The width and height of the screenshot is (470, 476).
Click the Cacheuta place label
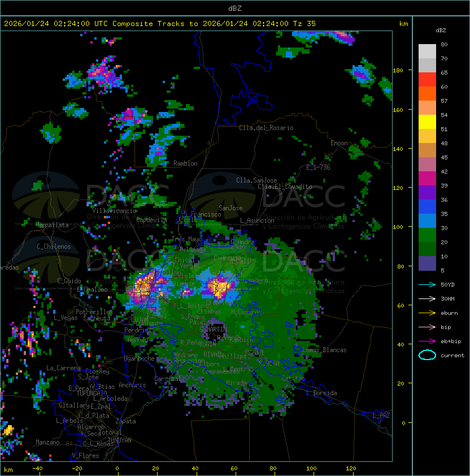97,318
